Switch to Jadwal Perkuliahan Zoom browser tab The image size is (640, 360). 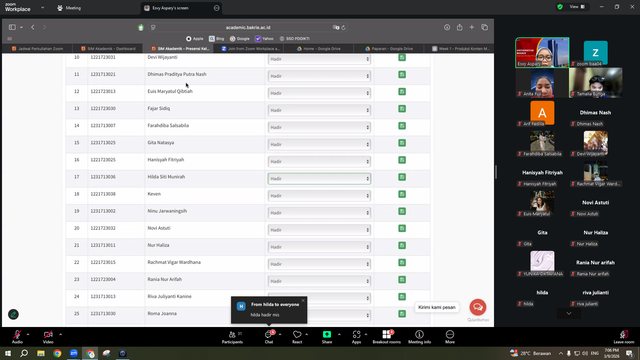(x=37, y=49)
